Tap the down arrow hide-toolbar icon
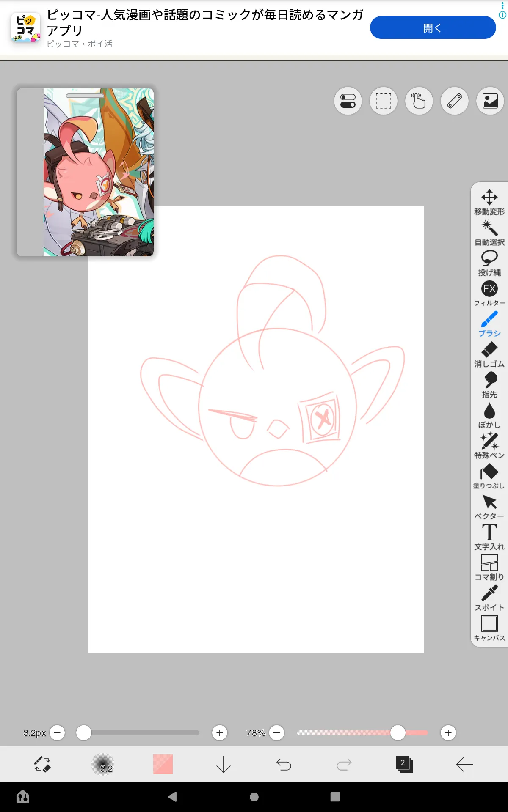This screenshot has width=508, height=812. point(224,764)
